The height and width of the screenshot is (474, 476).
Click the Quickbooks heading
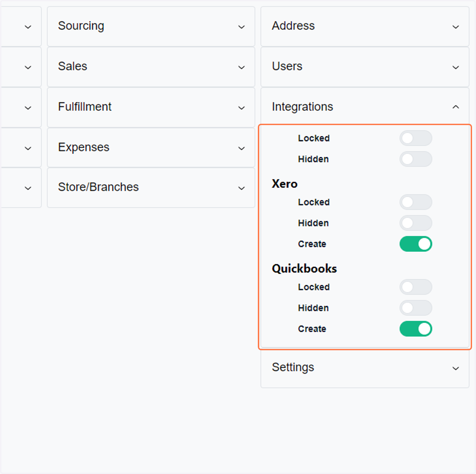click(304, 269)
